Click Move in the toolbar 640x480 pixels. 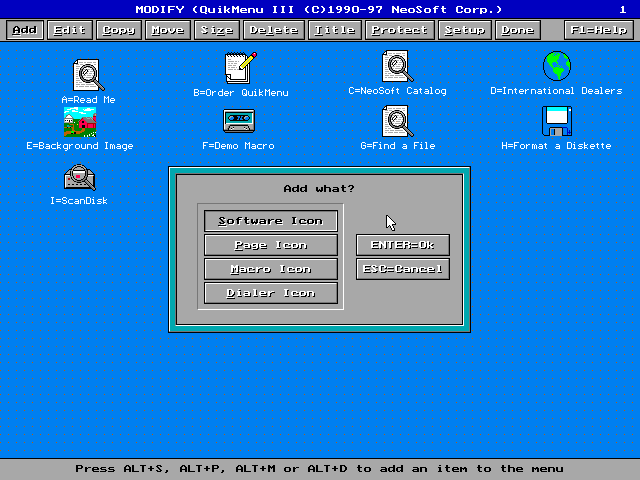point(168,30)
